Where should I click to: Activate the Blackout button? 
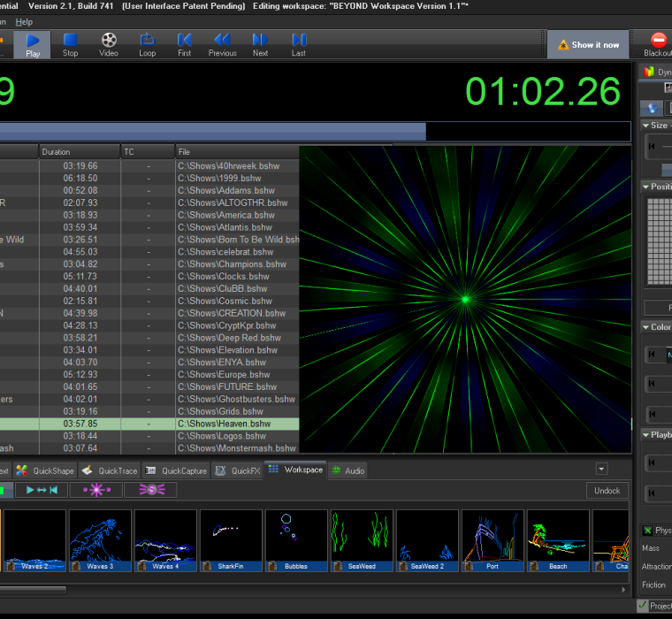tap(656, 44)
